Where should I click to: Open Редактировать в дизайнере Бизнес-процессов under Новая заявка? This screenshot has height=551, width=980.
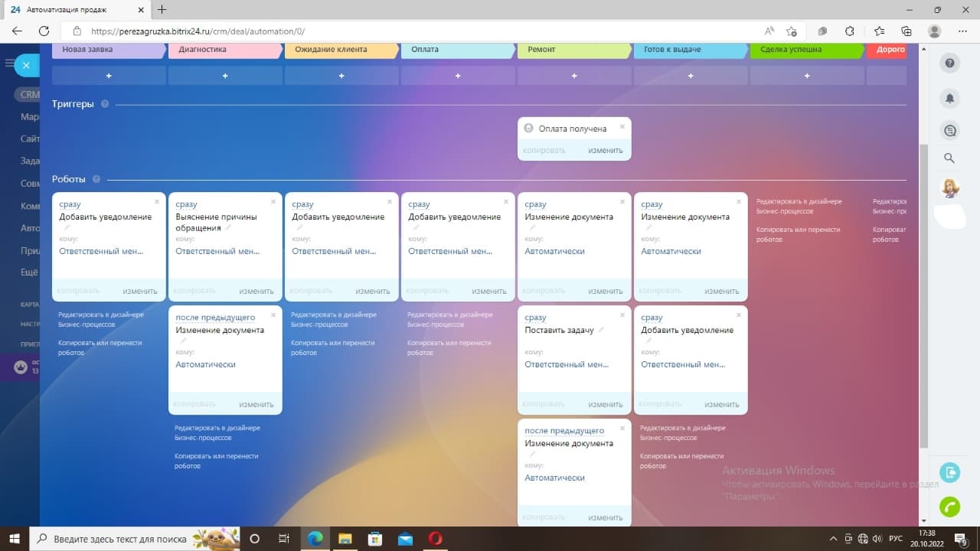click(x=101, y=320)
